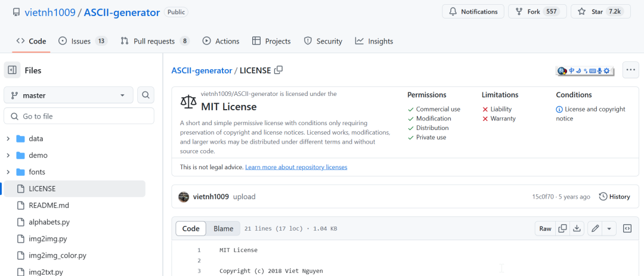View the Insights tab
Viewport: 644px width, 276px height.
[x=374, y=41]
